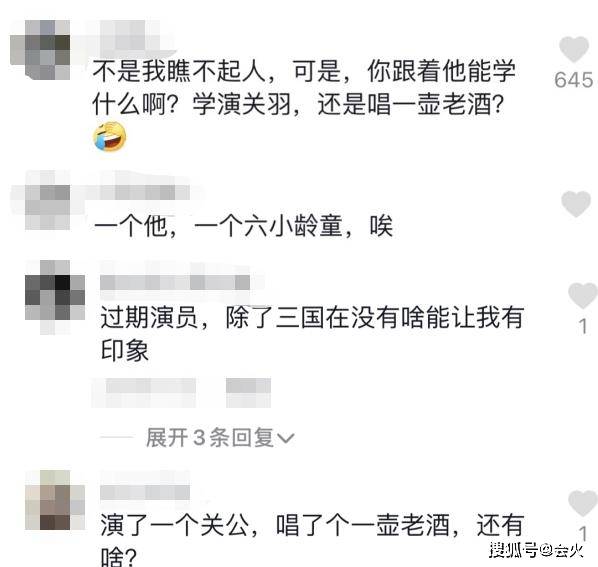Select the 一个他，一个六小龄童，唉 comment text
This screenshot has width=598, height=567.
pyautogui.click(x=243, y=226)
